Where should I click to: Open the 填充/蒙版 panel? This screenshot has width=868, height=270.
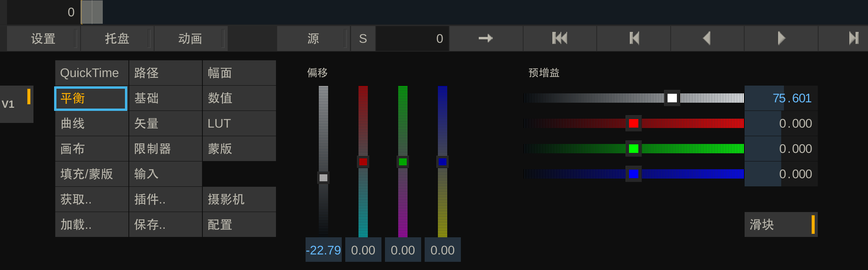[91, 174]
